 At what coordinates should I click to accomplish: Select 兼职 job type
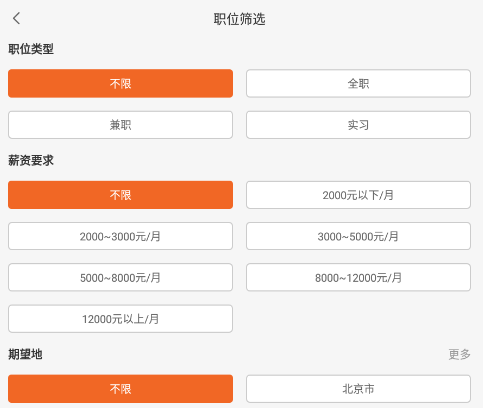(x=120, y=125)
